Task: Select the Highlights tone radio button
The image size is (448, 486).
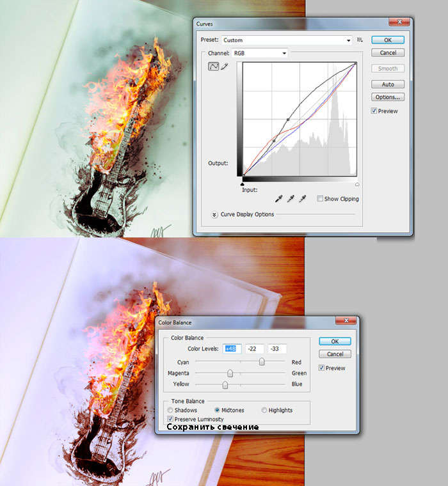Action: click(x=264, y=410)
